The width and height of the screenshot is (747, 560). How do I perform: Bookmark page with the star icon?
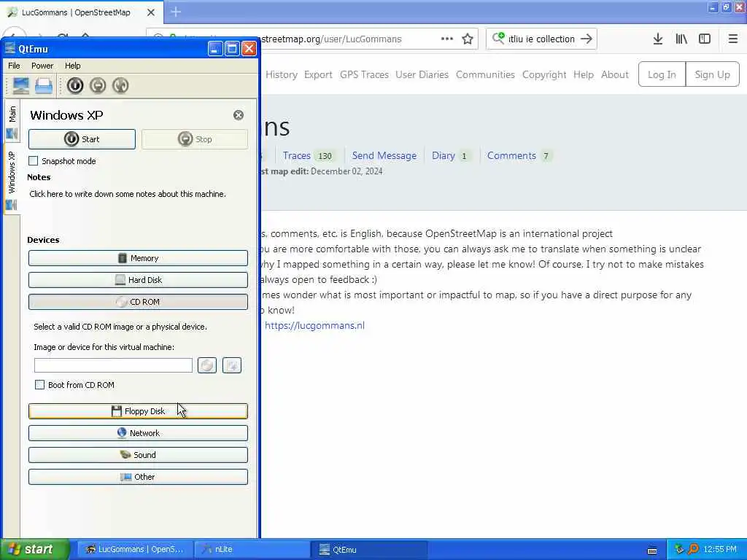pyautogui.click(x=468, y=39)
